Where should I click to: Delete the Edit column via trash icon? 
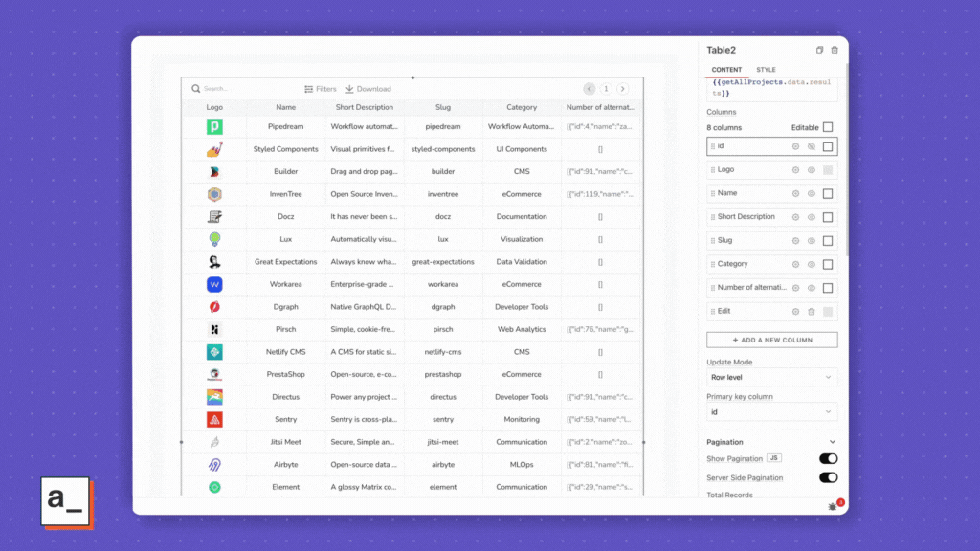coord(812,312)
